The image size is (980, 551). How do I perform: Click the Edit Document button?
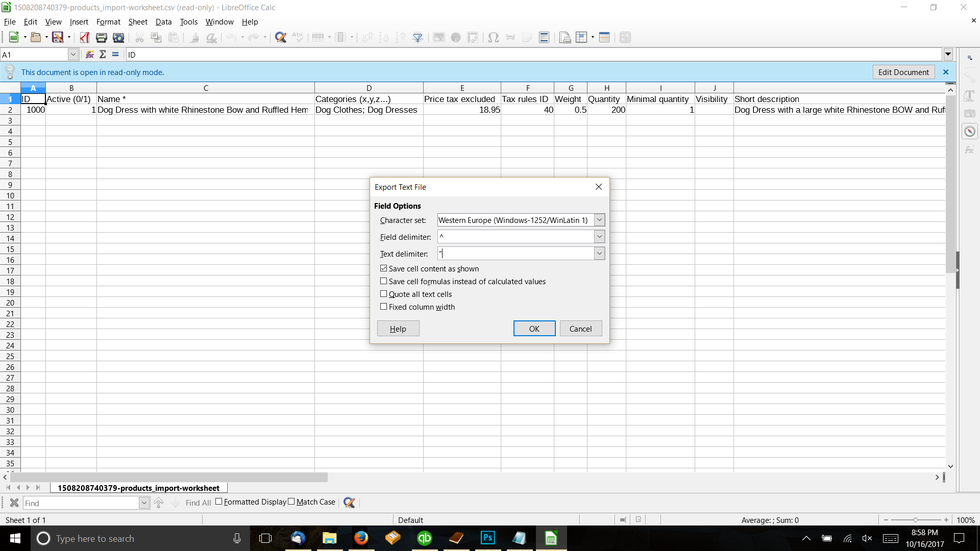[903, 72]
